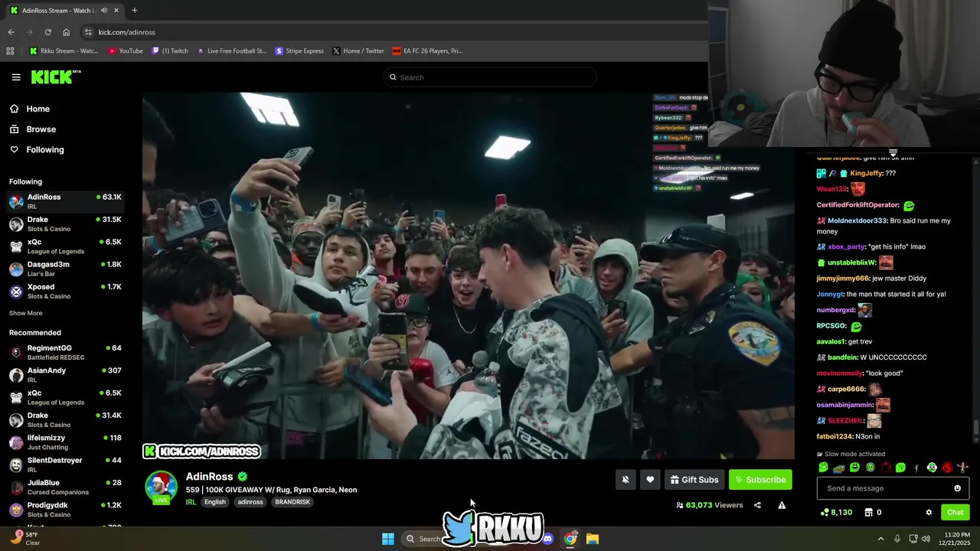Click the 8,130 channel points balance
The width and height of the screenshot is (980, 551).
point(836,512)
